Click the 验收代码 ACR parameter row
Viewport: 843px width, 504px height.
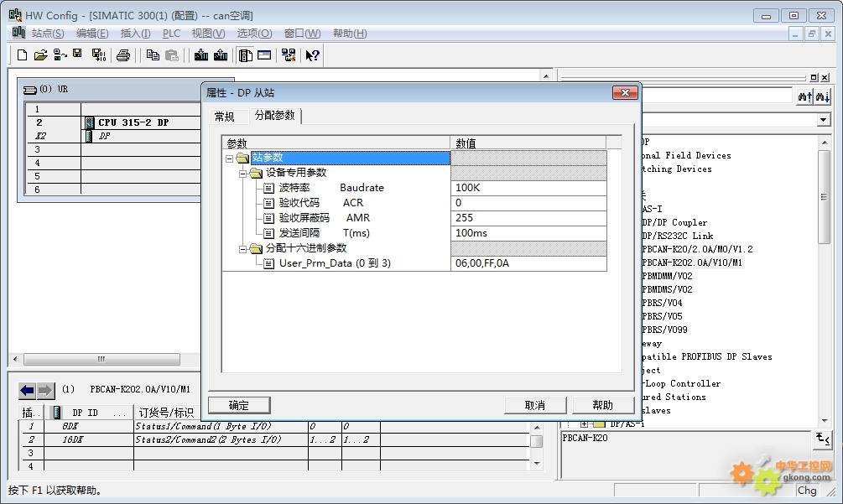[414, 203]
